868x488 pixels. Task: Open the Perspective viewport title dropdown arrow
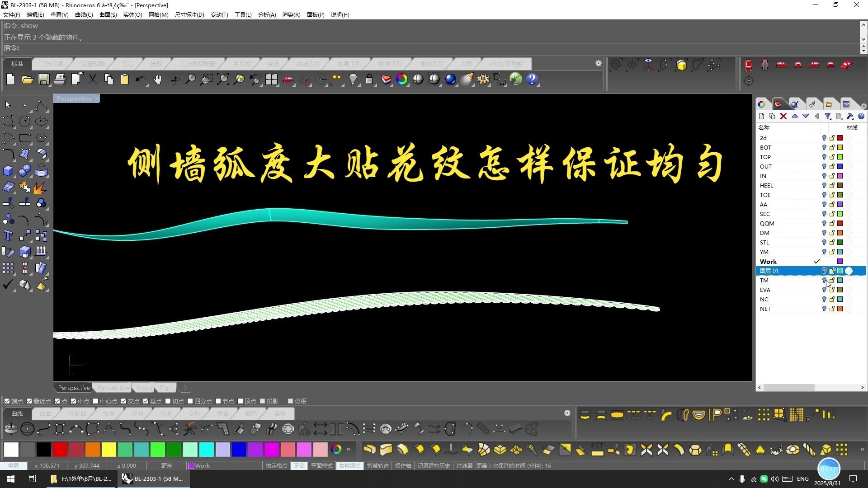(x=97, y=99)
